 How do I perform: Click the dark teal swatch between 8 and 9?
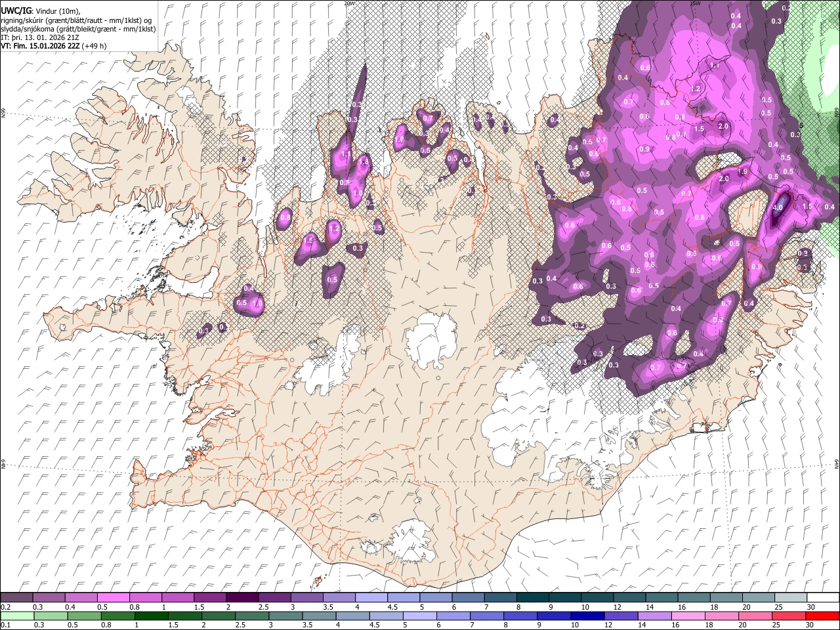coord(532,597)
